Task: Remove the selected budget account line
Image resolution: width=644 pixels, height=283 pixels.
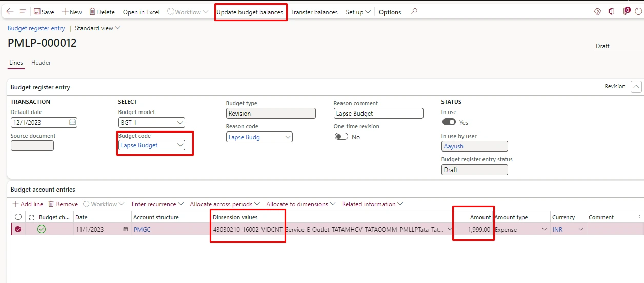Action: 63,204
